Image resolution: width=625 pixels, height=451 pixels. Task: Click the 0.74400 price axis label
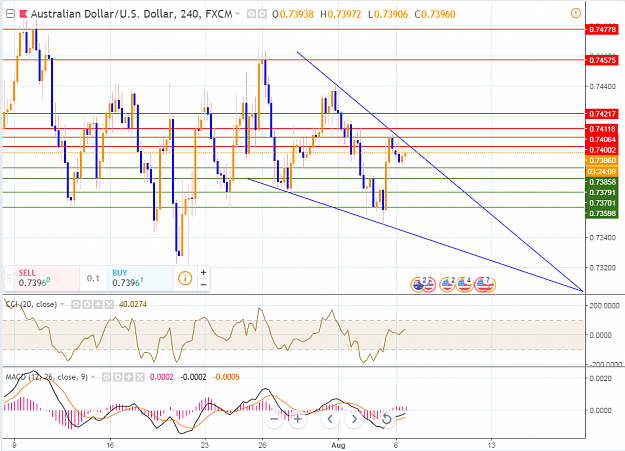602,86
